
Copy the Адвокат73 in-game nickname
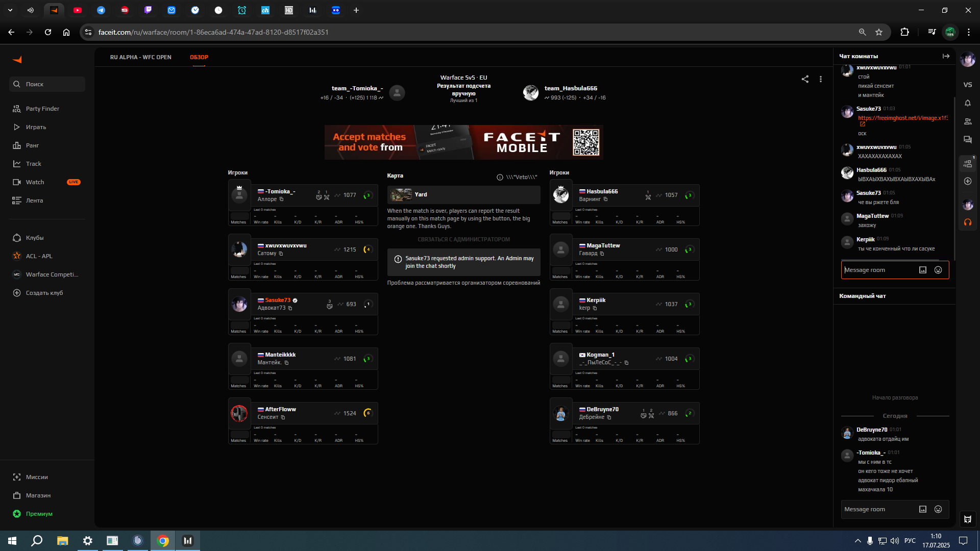(x=290, y=308)
